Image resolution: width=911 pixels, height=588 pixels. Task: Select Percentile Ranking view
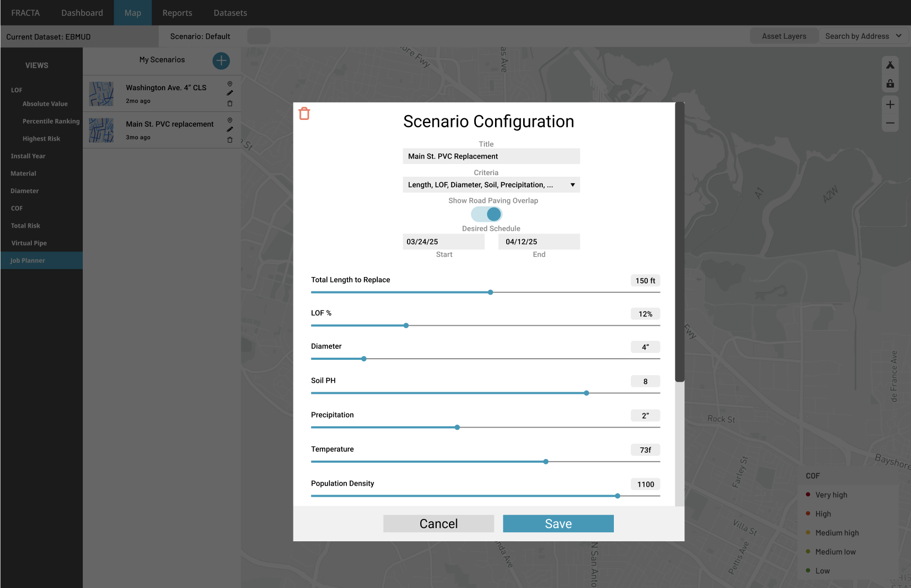(x=51, y=122)
